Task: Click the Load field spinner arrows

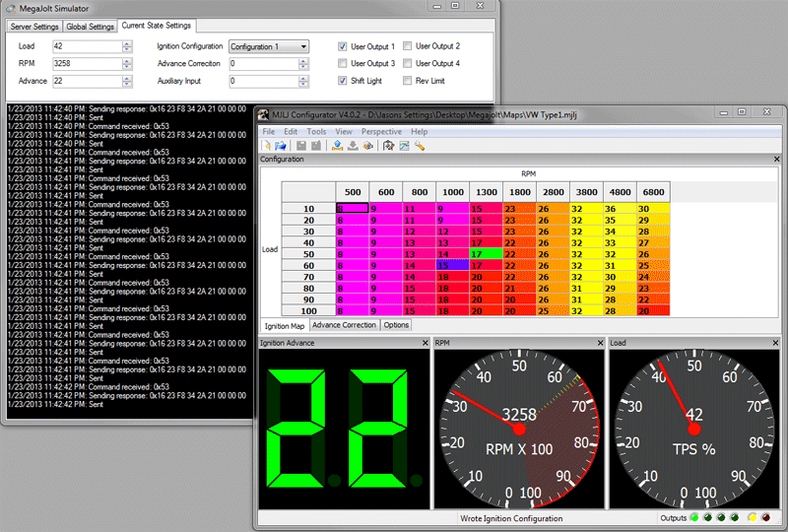Action: click(127, 46)
